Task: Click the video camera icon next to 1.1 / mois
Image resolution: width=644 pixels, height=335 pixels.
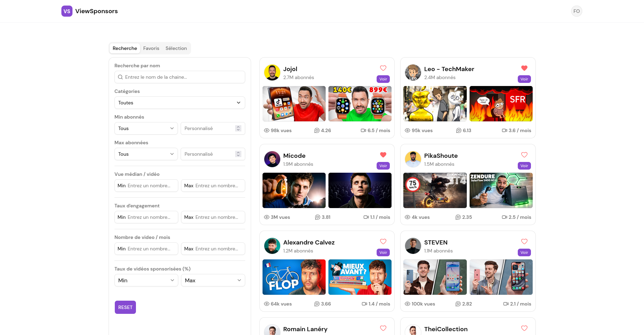Action: point(366,217)
